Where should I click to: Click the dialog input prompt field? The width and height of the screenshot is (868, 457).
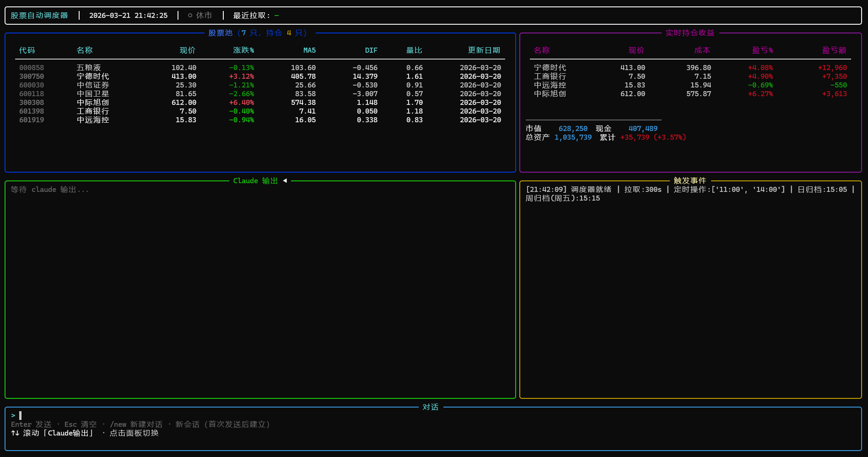point(433,416)
